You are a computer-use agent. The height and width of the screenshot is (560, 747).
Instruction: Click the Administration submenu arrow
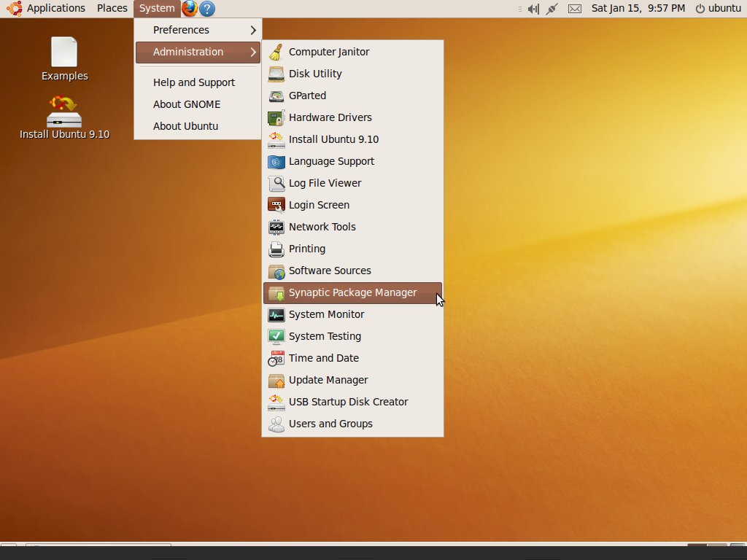(x=253, y=52)
